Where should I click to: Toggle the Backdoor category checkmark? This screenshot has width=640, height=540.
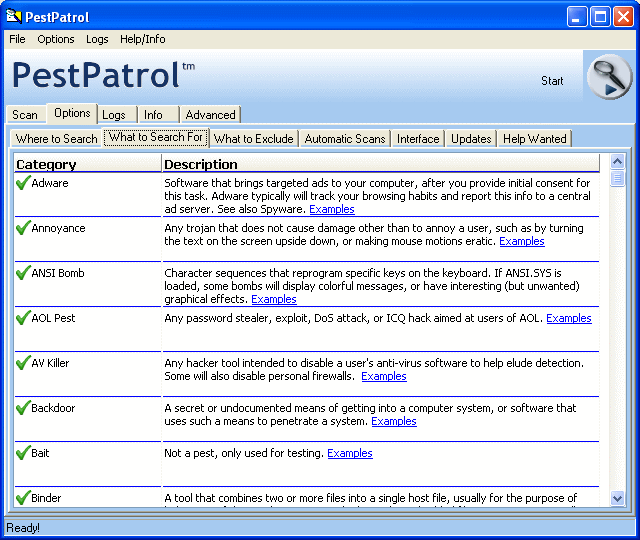coord(23,408)
